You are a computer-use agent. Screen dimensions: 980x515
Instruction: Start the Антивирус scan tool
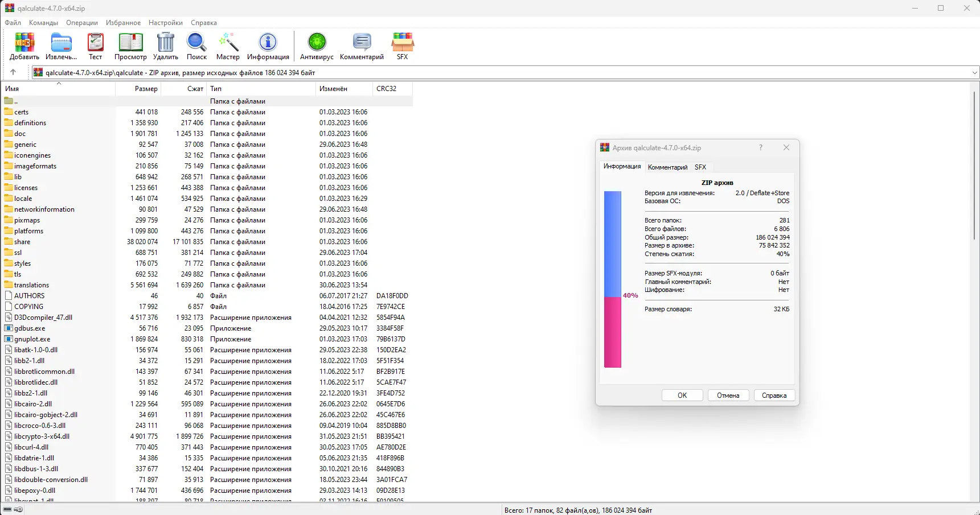click(x=317, y=43)
